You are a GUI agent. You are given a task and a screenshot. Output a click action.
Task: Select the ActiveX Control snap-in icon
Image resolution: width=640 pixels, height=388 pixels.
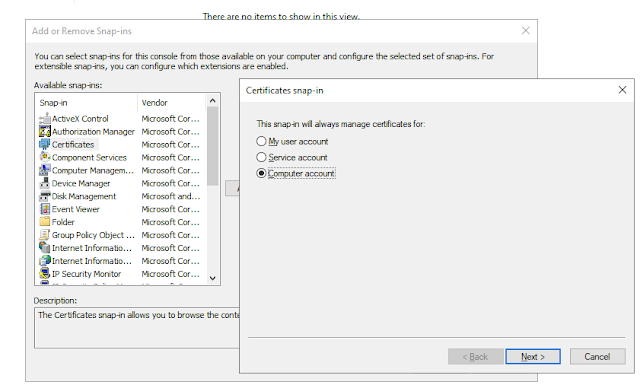44,119
